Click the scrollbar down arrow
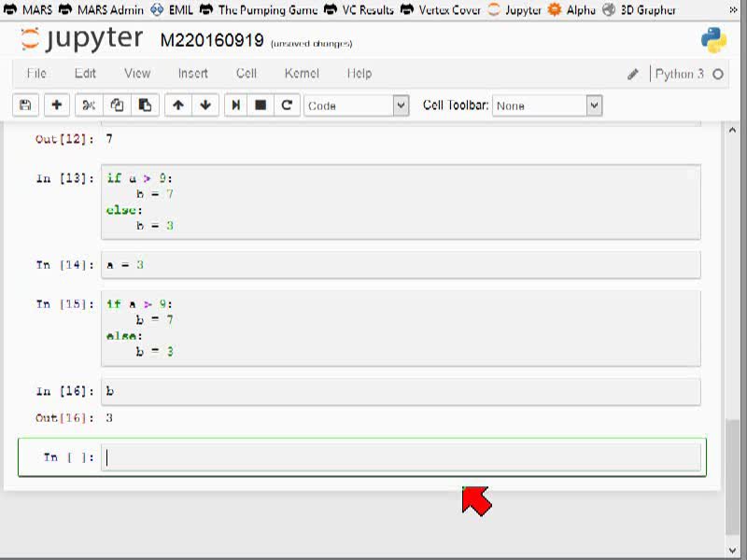The height and width of the screenshot is (560, 747). pyautogui.click(x=732, y=550)
